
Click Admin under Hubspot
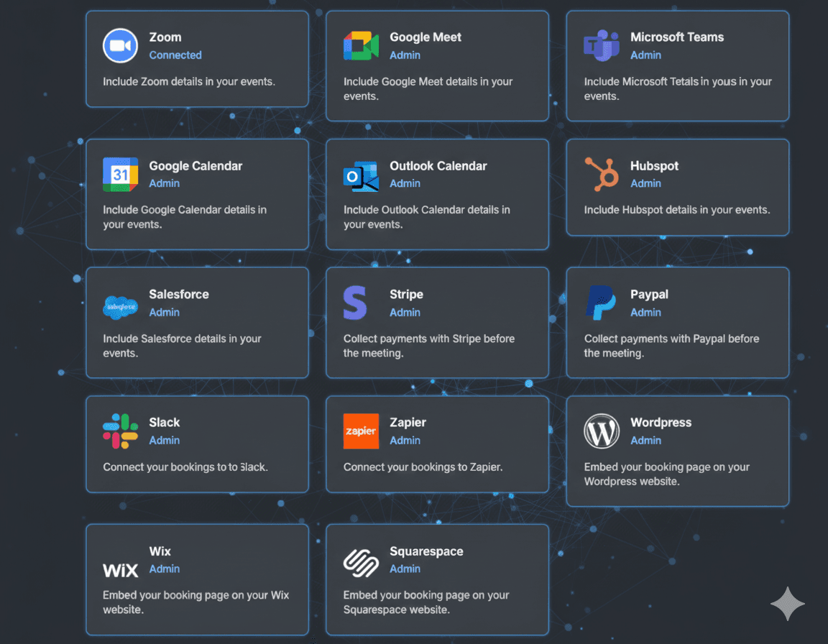[645, 183]
